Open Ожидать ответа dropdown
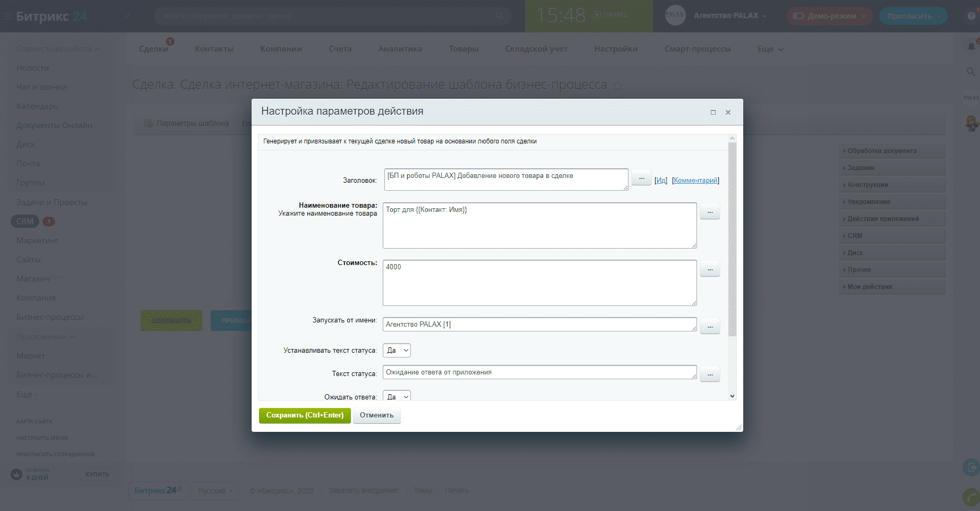Screen dimensions: 980x511 (397, 397)
